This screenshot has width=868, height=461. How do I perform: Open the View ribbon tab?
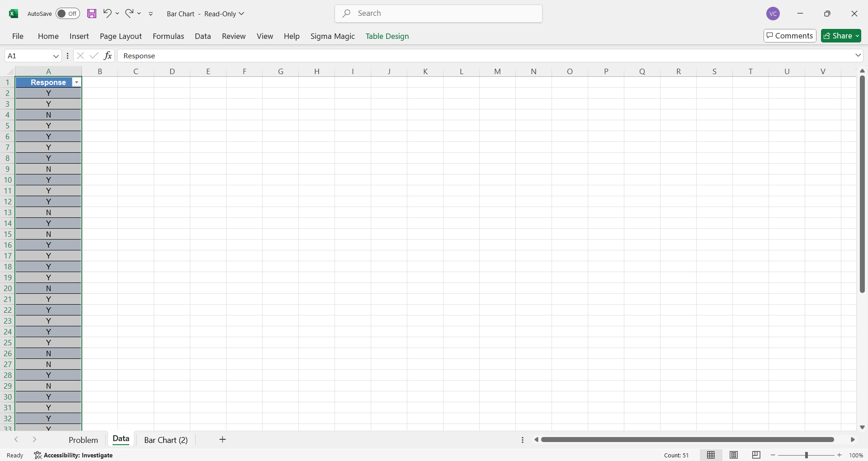(x=265, y=36)
